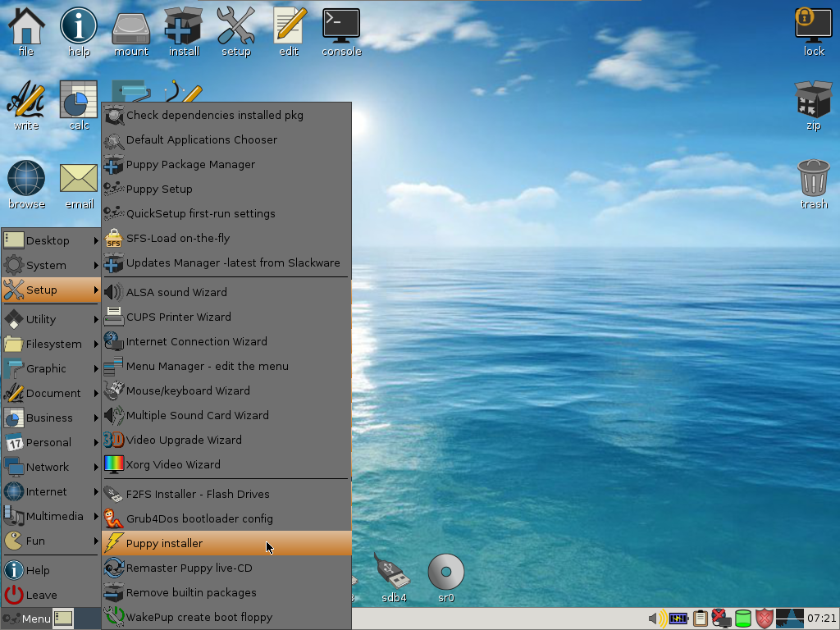Select Remove builtin packages
This screenshot has width=840, height=630.
coord(226,592)
